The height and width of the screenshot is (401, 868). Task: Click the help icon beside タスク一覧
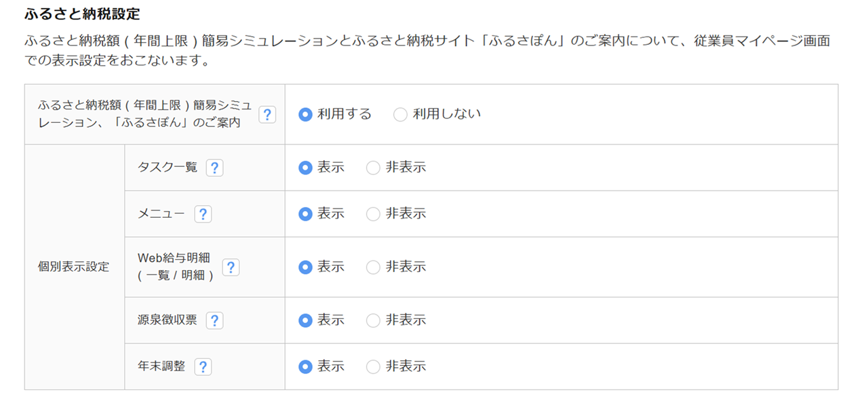[214, 168]
